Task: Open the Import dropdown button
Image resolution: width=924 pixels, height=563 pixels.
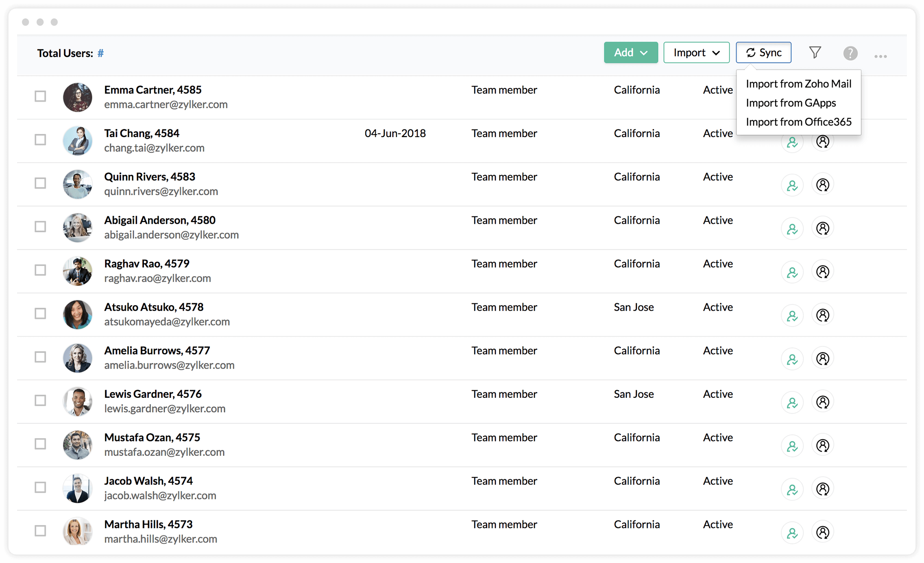Action: pyautogui.click(x=696, y=52)
